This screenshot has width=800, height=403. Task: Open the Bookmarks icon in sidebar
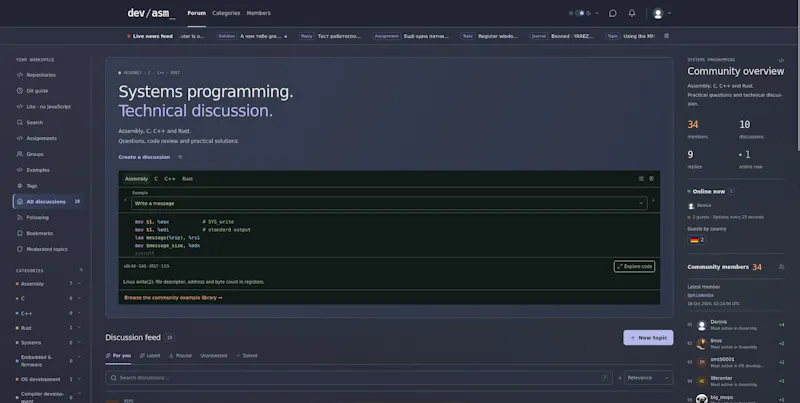click(20, 233)
